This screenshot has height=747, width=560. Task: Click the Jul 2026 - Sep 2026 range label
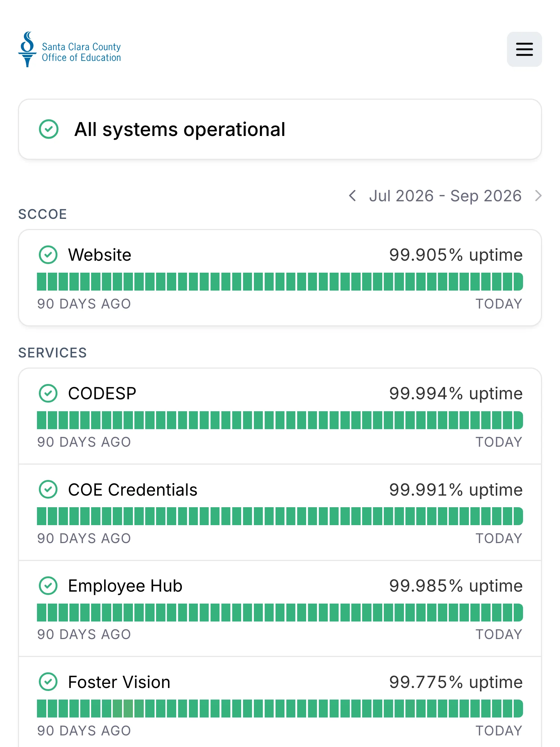click(445, 196)
